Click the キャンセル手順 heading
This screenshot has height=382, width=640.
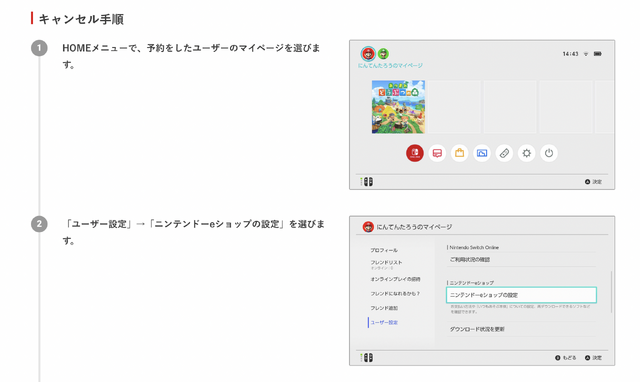click(x=81, y=19)
